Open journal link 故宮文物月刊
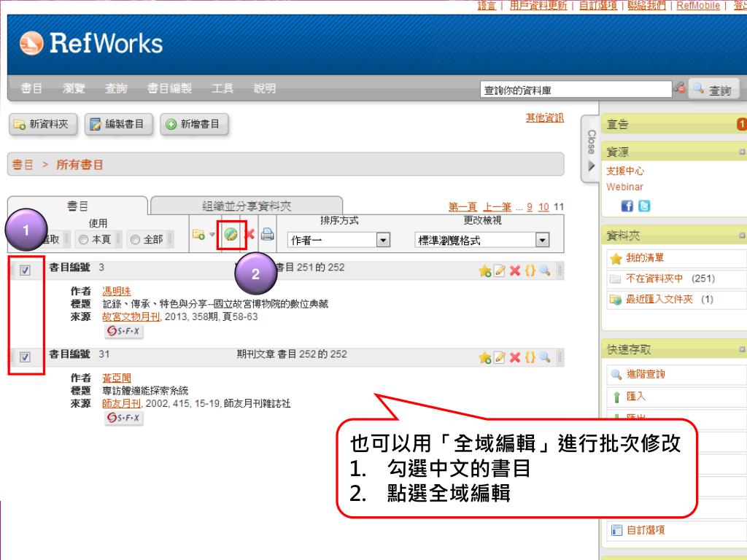The width and height of the screenshot is (747, 560). pyautogui.click(x=132, y=316)
